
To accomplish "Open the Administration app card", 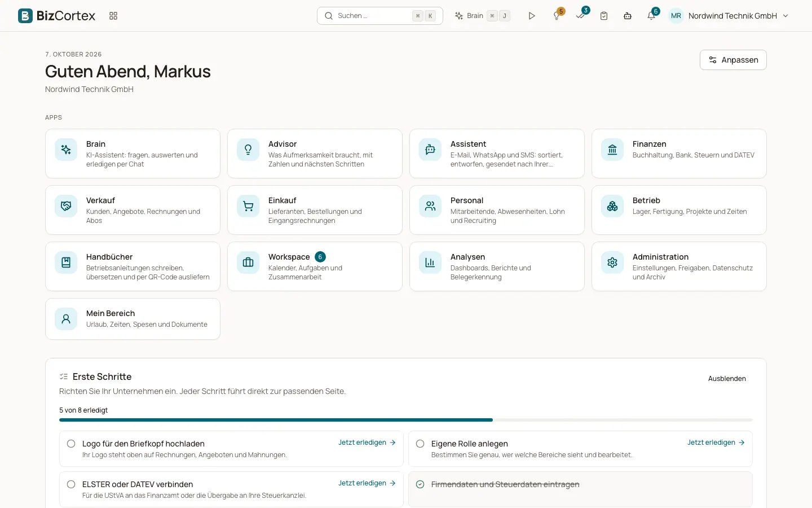I will coord(679,266).
